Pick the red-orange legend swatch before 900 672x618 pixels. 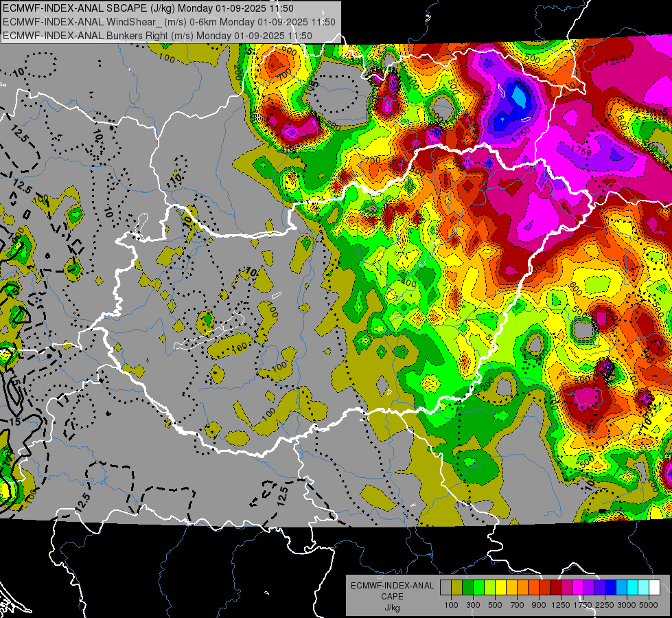point(533,587)
